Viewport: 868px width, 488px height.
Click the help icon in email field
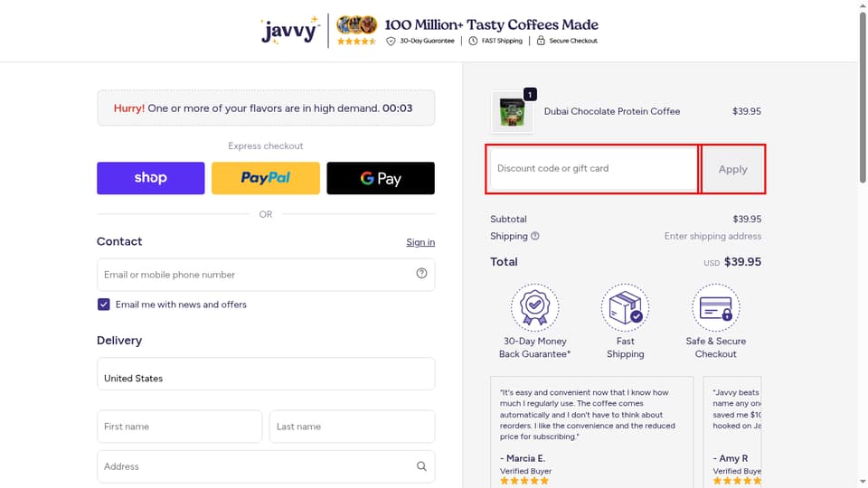tap(422, 273)
